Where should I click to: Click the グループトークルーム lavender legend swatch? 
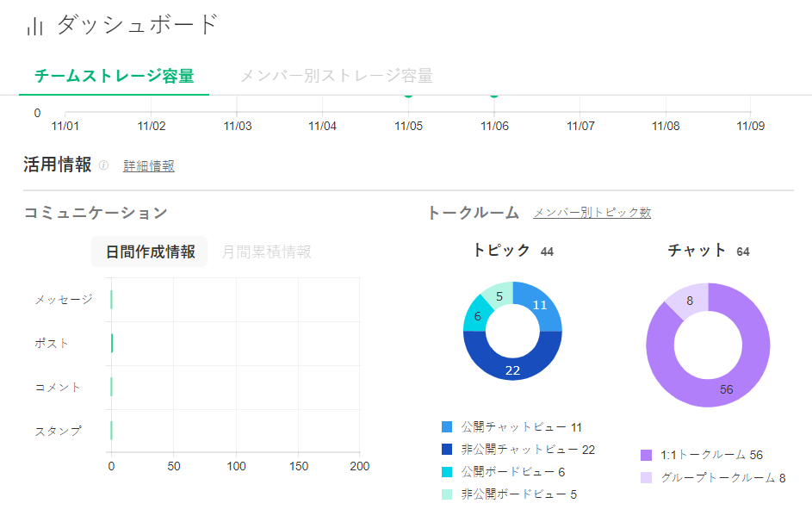click(647, 477)
